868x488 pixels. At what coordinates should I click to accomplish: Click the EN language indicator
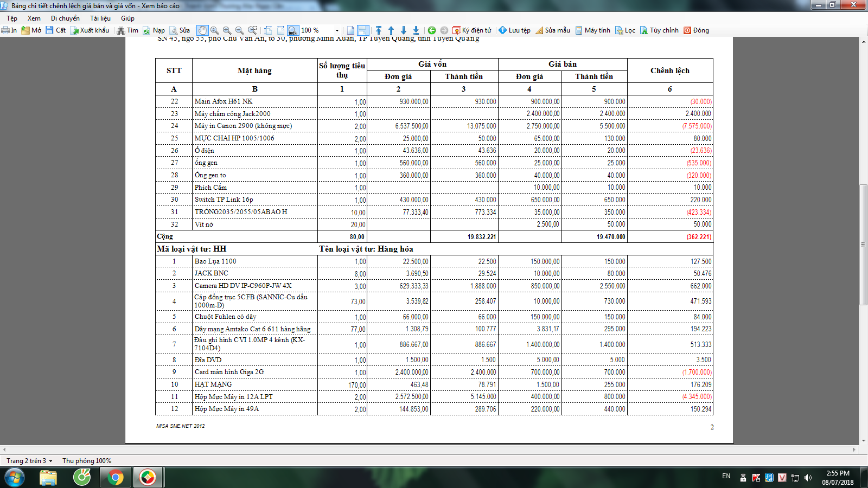pos(726,476)
